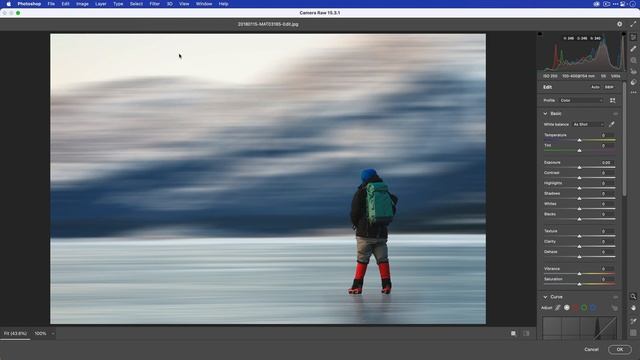Set zoom to 100%
Screen dimensions: 640x360
click(x=40, y=333)
